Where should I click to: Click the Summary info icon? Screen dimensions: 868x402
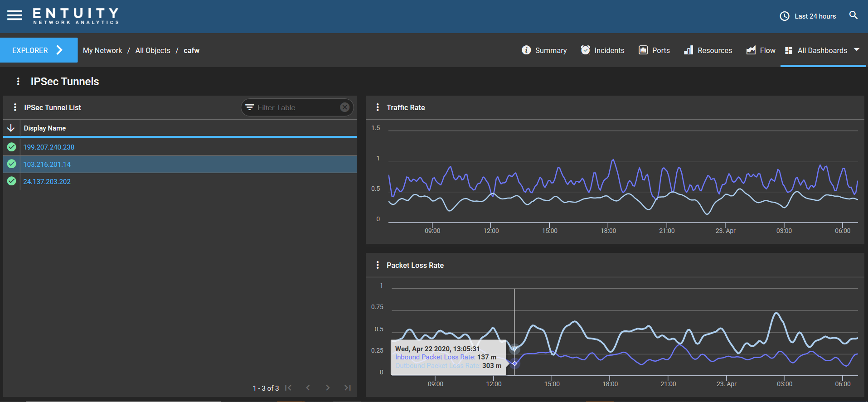[x=526, y=50]
